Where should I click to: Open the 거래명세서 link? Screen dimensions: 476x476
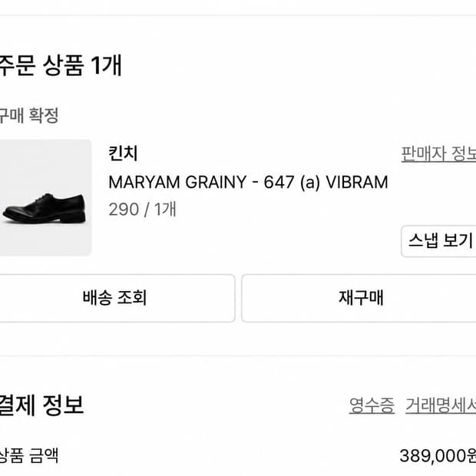441,405
